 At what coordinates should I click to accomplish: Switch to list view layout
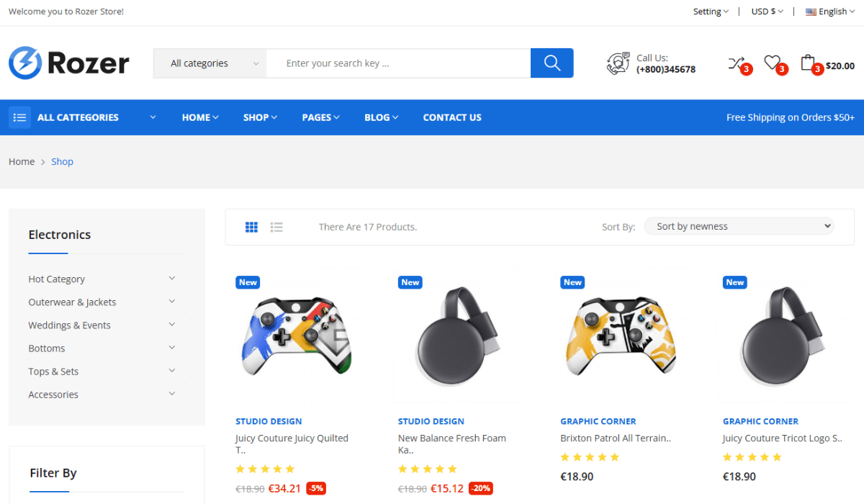[x=276, y=227]
